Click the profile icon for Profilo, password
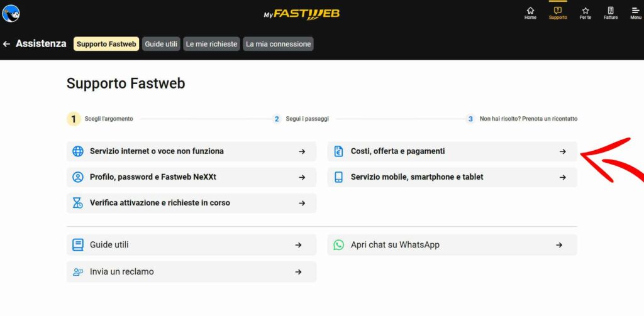The height and width of the screenshot is (316, 644). pyautogui.click(x=77, y=177)
